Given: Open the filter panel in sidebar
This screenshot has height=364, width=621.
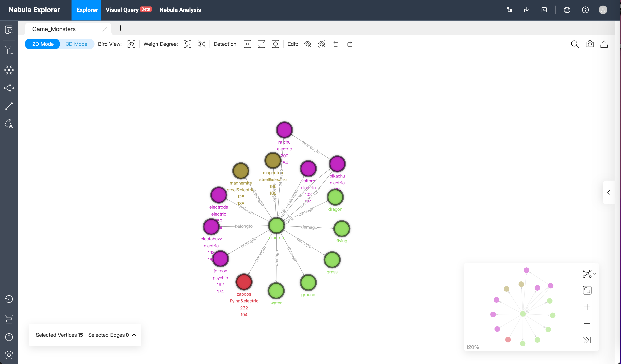Looking at the screenshot, I should pos(9,50).
